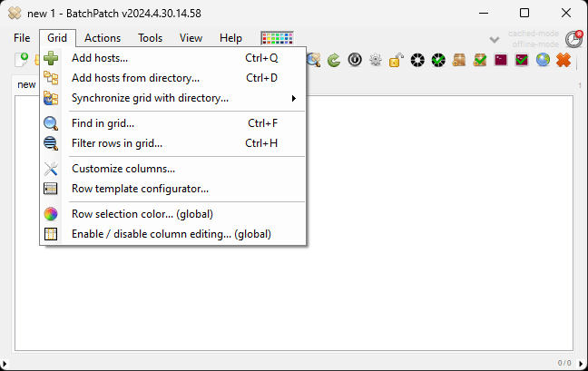
Task: Click the plain maroon console icon
Action: tap(501, 60)
